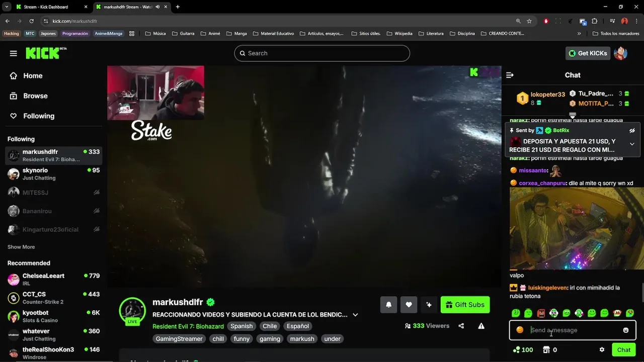
Task: Open Following in sidebar
Action: [54, 116]
